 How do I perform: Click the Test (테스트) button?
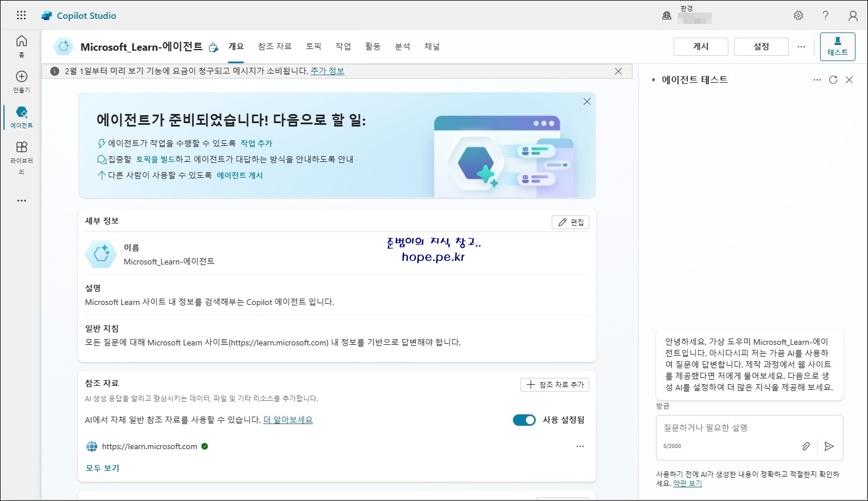[838, 47]
